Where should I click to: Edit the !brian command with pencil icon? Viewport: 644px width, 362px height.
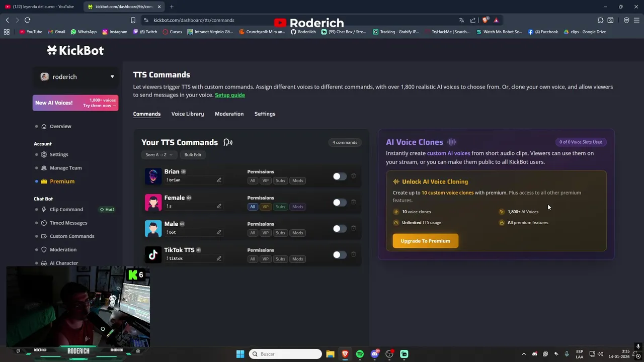(x=219, y=180)
